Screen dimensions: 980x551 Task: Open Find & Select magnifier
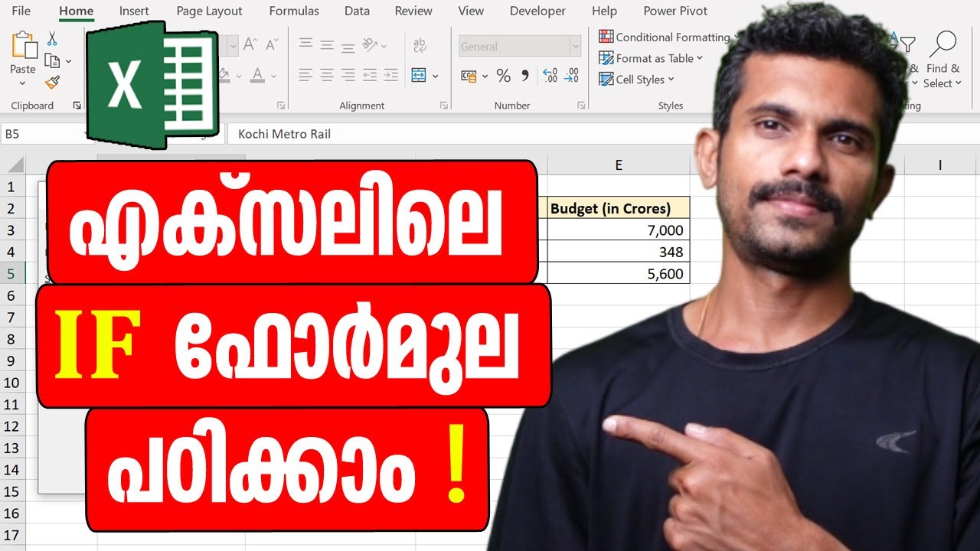pyautogui.click(x=942, y=44)
